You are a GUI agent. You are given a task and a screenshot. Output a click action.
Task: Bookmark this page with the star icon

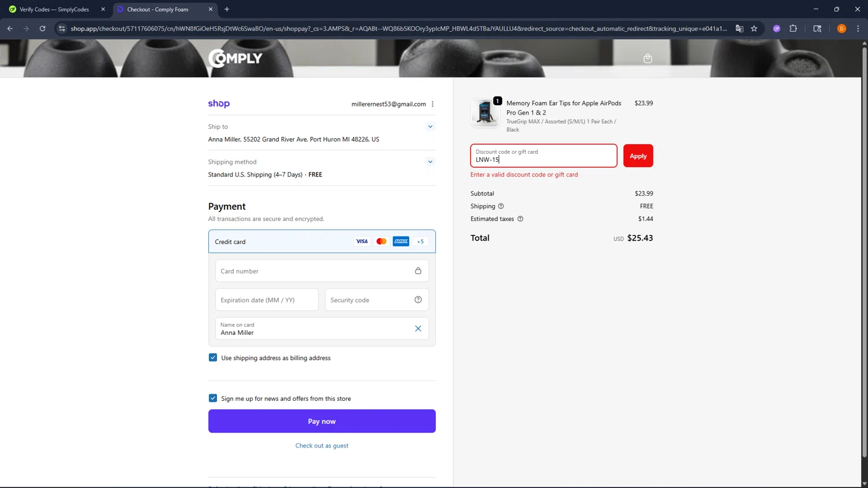(754, 28)
